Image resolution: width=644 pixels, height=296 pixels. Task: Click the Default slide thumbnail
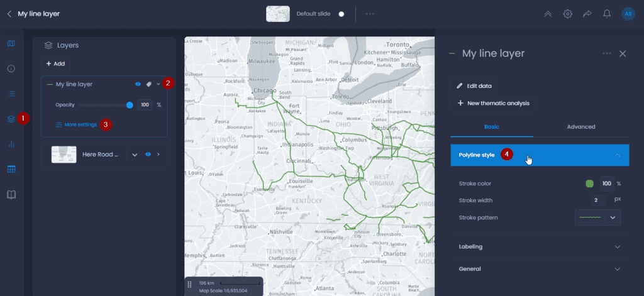click(x=278, y=14)
